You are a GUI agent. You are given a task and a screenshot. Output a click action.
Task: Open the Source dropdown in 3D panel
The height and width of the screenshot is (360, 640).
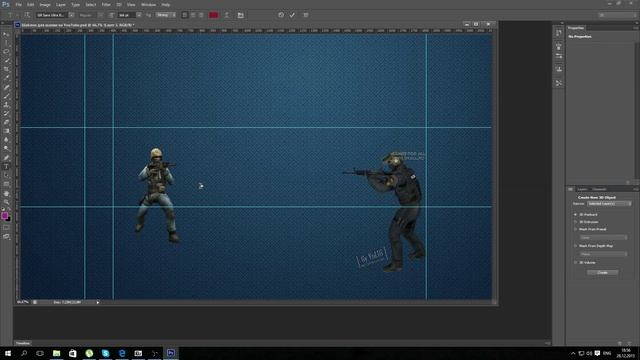[609, 204]
